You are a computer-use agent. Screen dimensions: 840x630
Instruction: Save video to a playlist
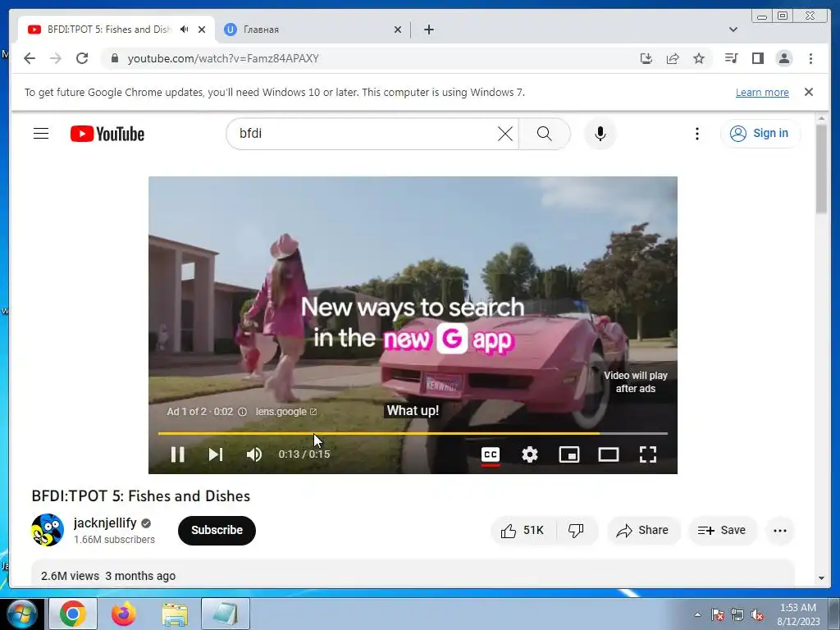pos(722,531)
